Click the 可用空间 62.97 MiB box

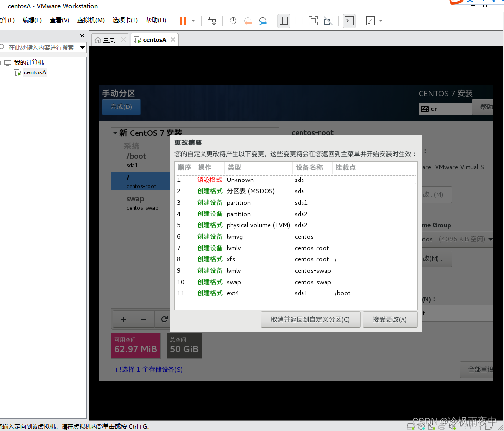(135, 346)
